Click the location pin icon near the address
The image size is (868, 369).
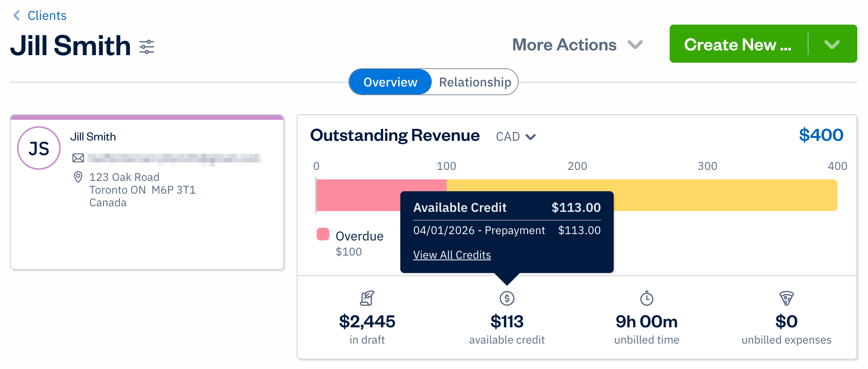pos(78,177)
